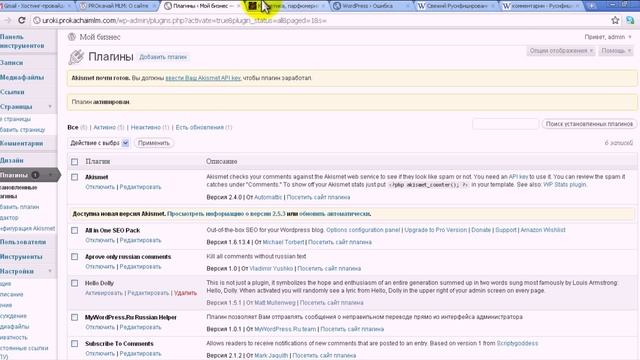Open the Пользователи sidebar menu

(x=23, y=242)
